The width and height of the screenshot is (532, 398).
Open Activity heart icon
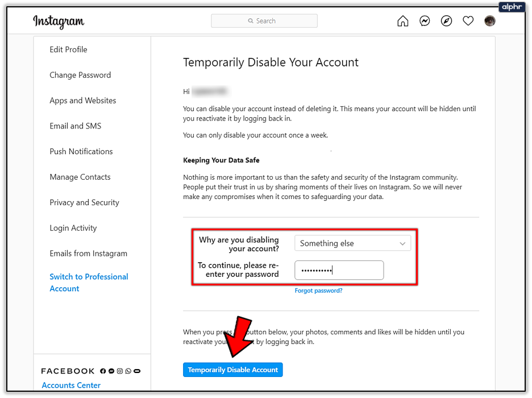coord(468,21)
